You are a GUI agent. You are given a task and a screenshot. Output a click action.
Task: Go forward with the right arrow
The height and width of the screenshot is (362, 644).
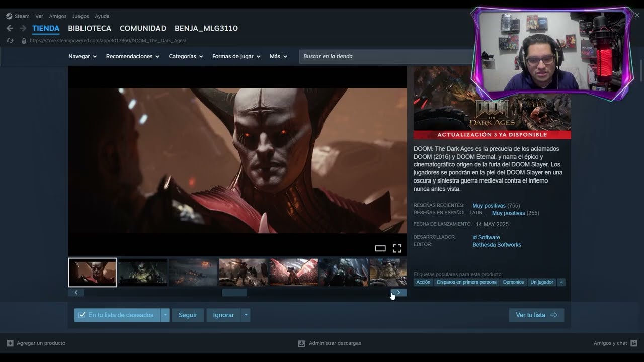[23, 28]
